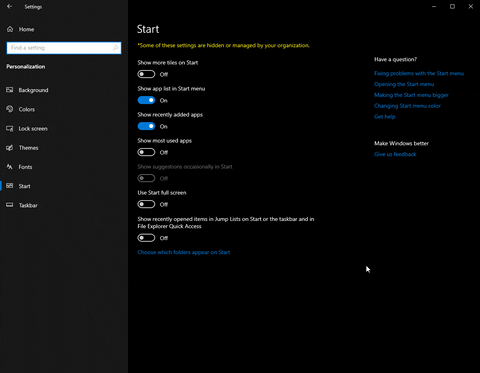Click the yellow organization-managed notice text
The width and height of the screenshot is (480, 373).
point(223,45)
